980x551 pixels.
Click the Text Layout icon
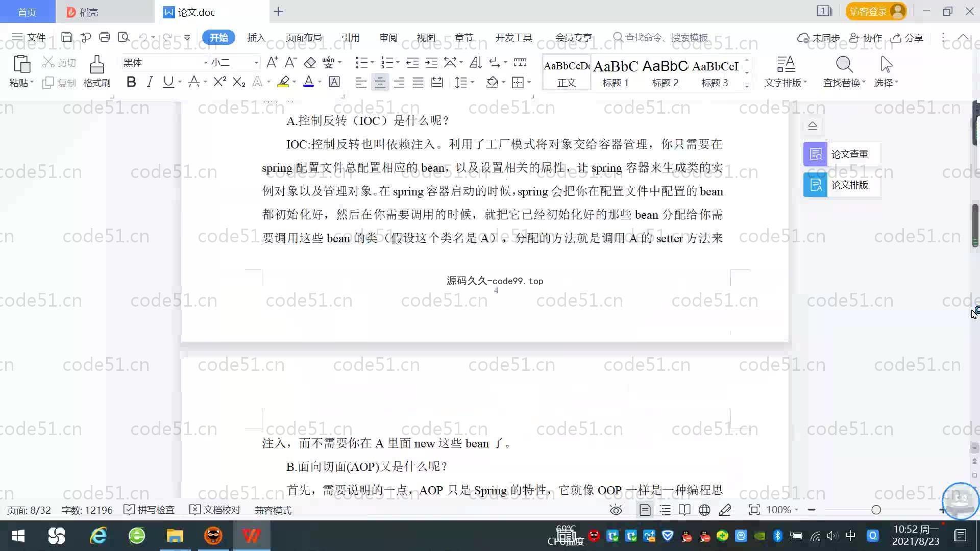[x=786, y=65]
